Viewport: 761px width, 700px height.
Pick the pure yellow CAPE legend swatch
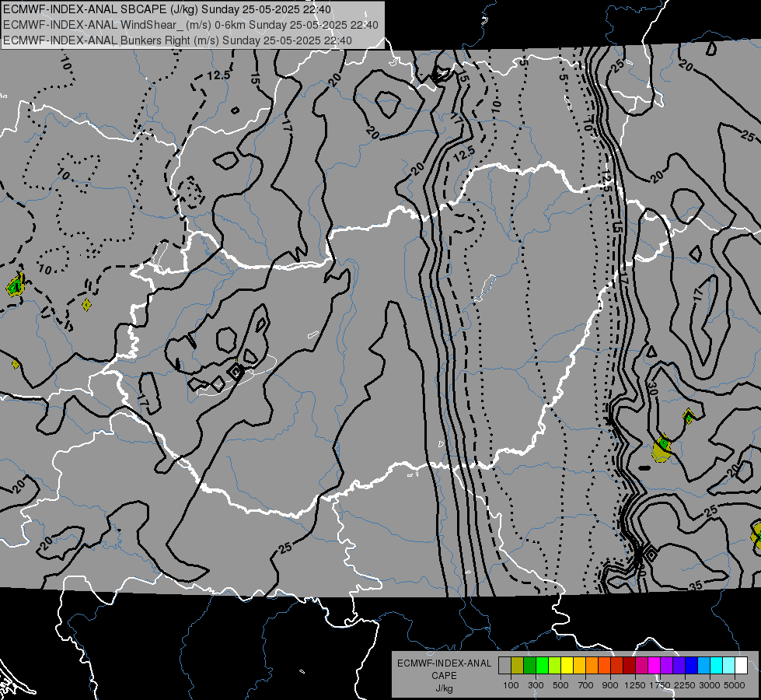567,666
